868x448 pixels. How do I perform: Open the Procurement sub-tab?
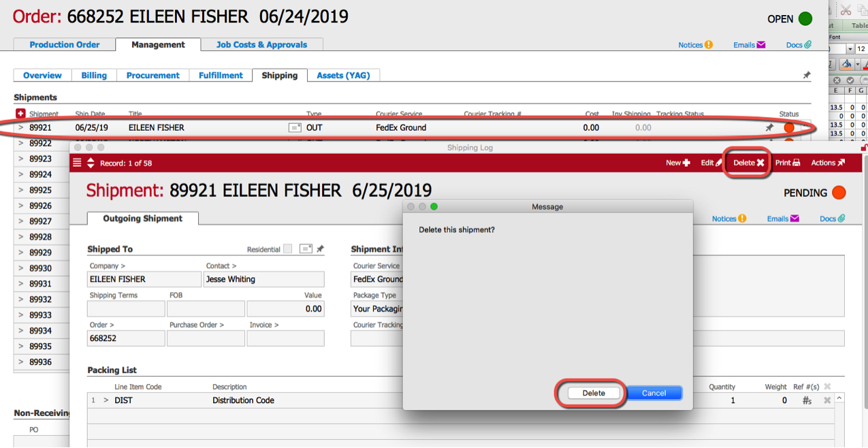[153, 75]
